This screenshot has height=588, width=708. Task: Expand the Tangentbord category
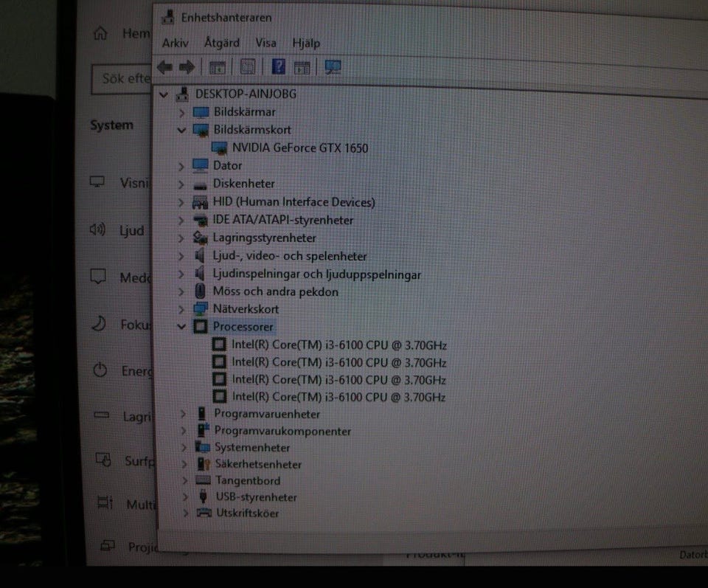[184, 480]
